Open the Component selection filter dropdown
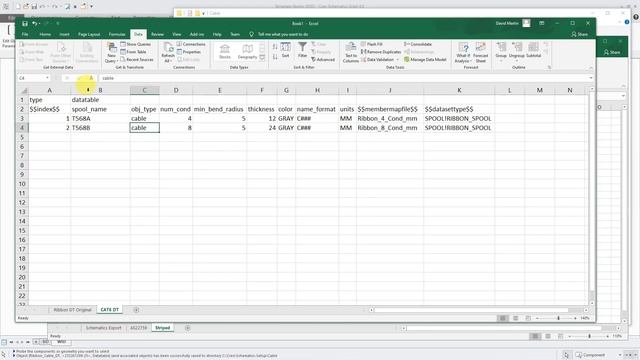Image resolution: width=640 pixels, height=360 pixels. coord(620,355)
